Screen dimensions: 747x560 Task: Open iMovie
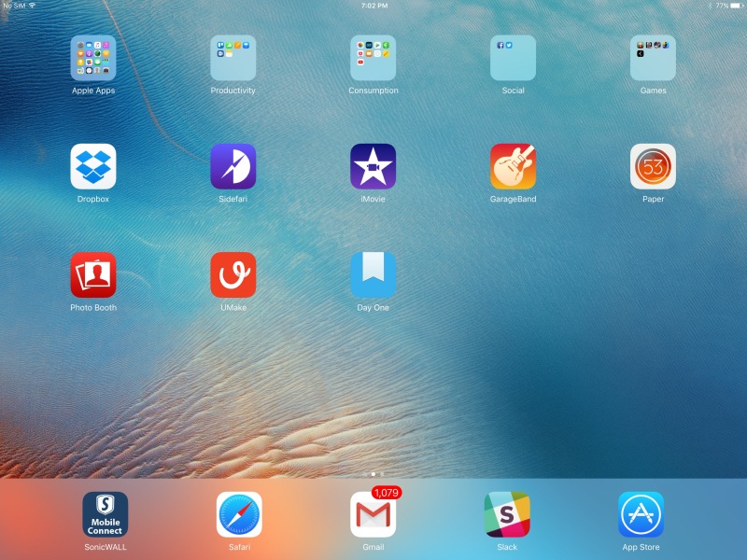(x=373, y=166)
